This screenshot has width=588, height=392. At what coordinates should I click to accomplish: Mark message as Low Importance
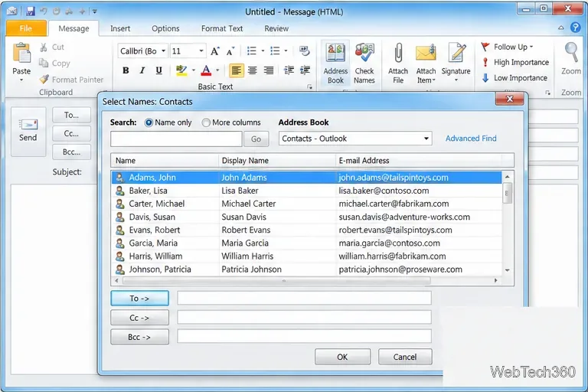tap(514, 78)
